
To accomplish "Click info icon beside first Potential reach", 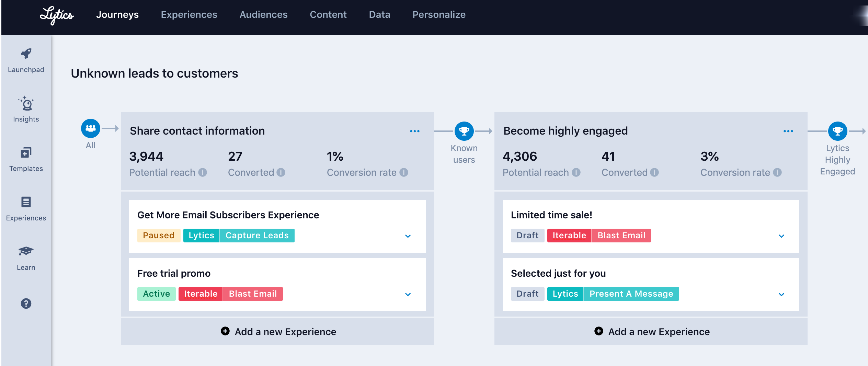I will pyautogui.click(x=203, y=172).
